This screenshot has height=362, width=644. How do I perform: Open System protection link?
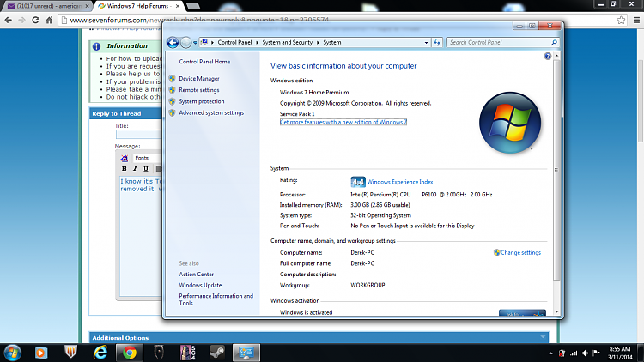[201, 101]
